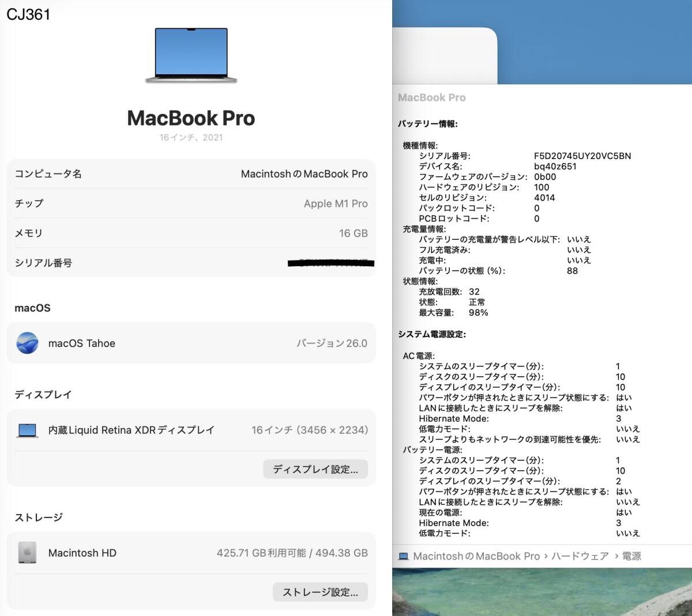
Task: Click the MacBook Pro title heading
Action: coord(191,118)
